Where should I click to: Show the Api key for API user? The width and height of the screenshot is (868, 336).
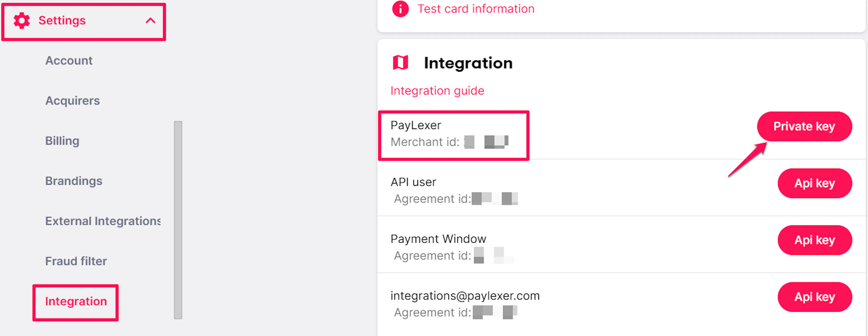(814, 183)
